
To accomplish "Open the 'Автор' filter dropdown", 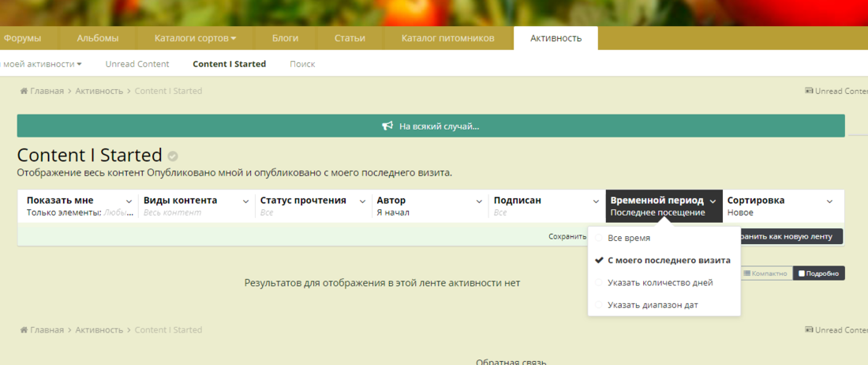I will (429, 206).
